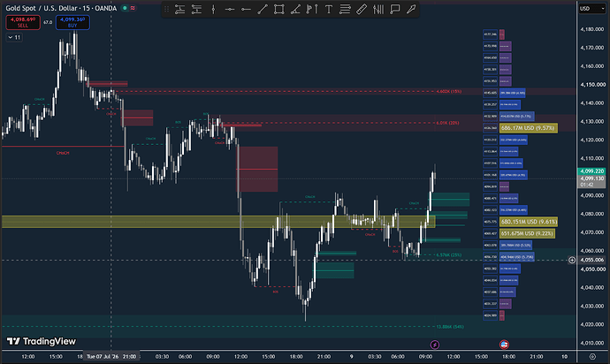Open the US flag economic event marker
This screenshot has height=364, width=610.
point(504,345)
